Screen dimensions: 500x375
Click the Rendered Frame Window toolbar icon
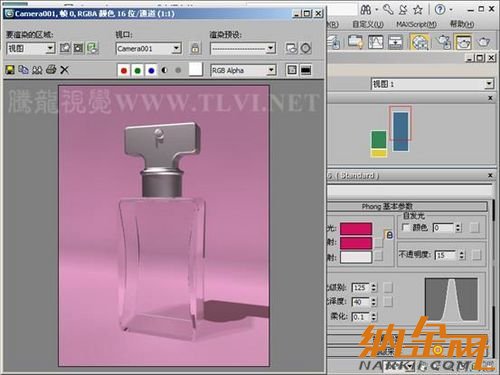pos(464,42)
